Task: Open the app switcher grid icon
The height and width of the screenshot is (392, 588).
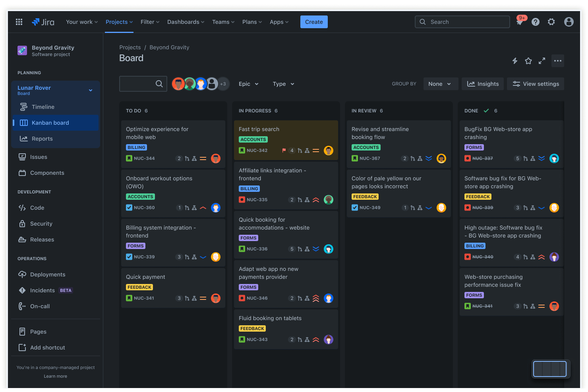Action: point(19,22)
